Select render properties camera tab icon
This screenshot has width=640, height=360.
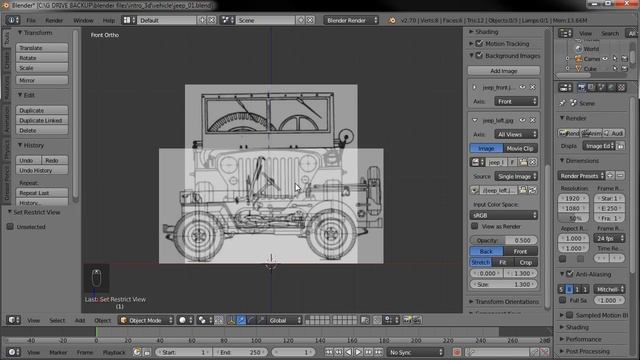click(x=582, y=87)
